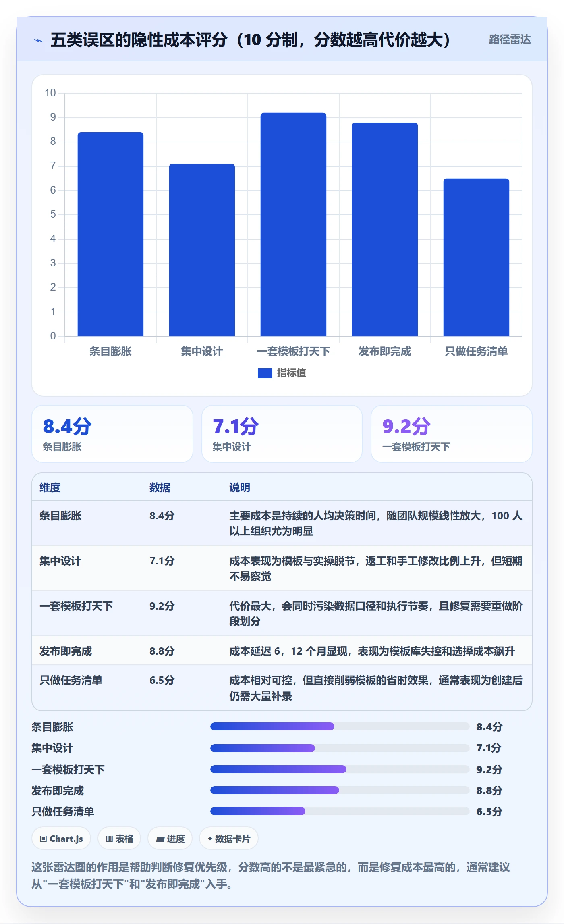Click the 只做任务清单 progress bar
The image size is (564, 924).
point(340,811)
